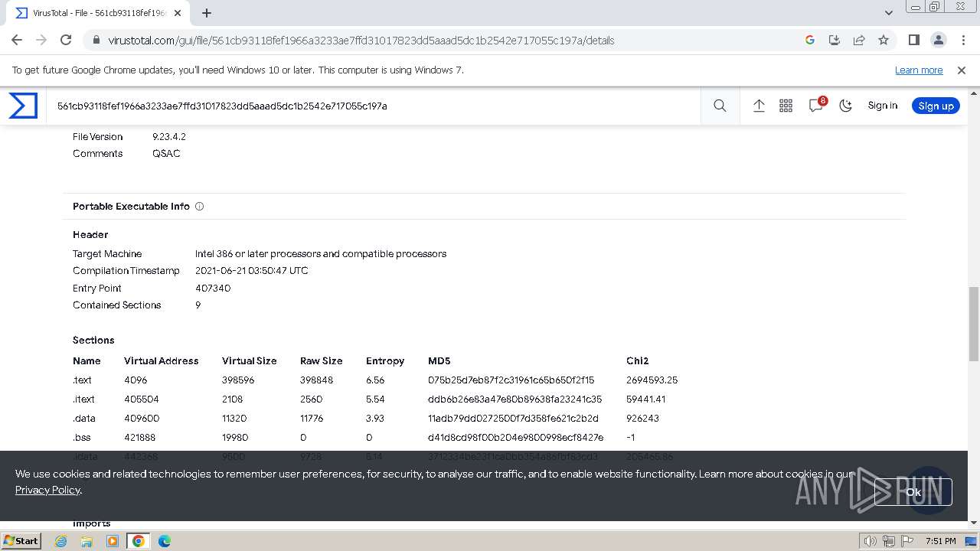Viewport: 980px width, 551px height.
Task: Click the .text section MD5 value
Action: pos(511,380)
